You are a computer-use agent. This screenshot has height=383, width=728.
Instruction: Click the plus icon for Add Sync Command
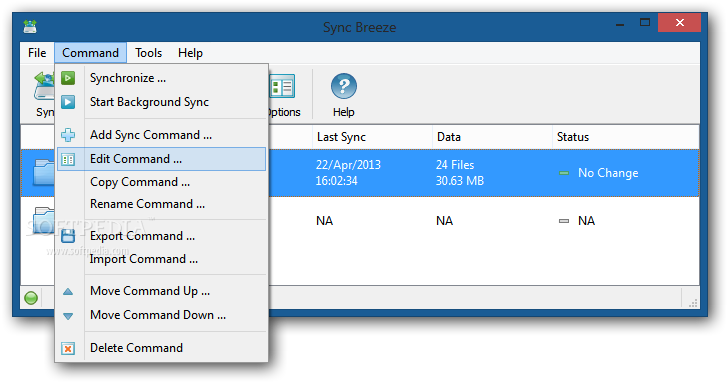[x=68, y=135]
